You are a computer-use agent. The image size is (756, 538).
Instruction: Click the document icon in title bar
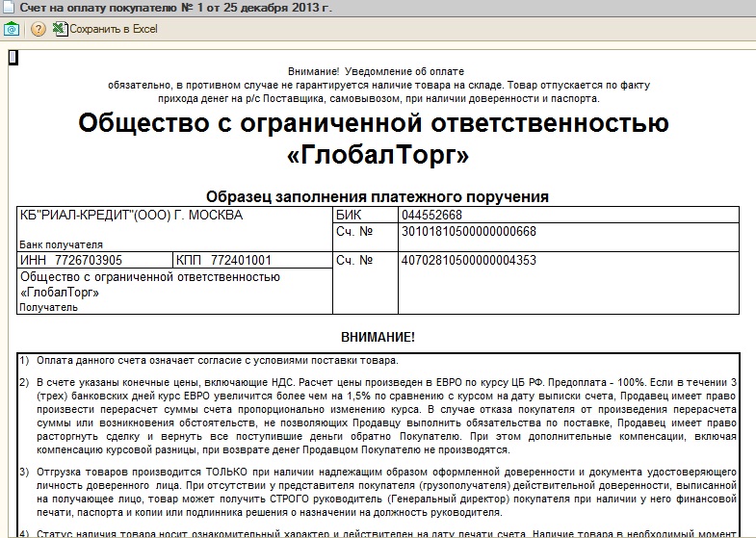(8, 8)
